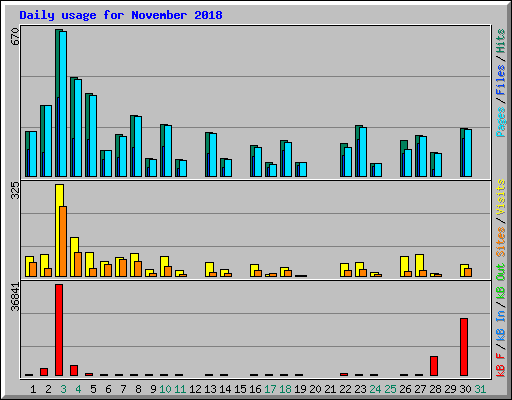Click the orange Sites bar on day 3
The image size is (512, 400).
[x=63, y=241]
